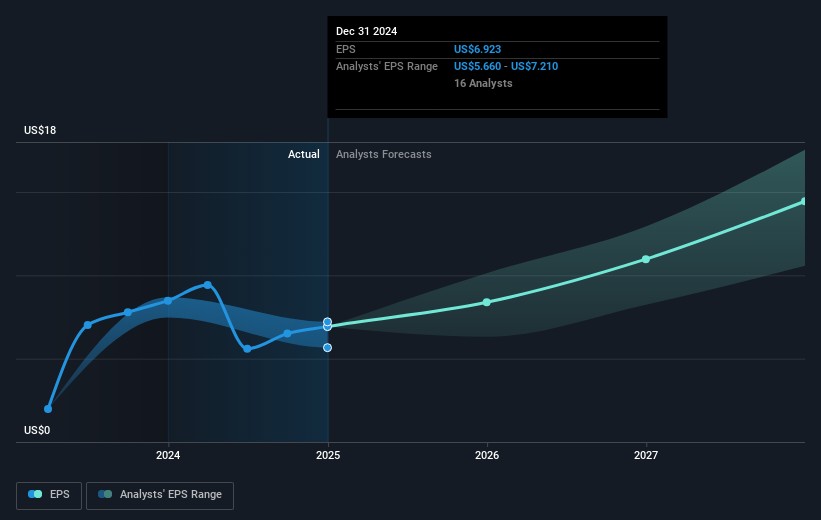The width and height of the screenshot is (821, 520).
Task: Select the EPS data point on 2024 gridline
Action: (x=168, y=300)
